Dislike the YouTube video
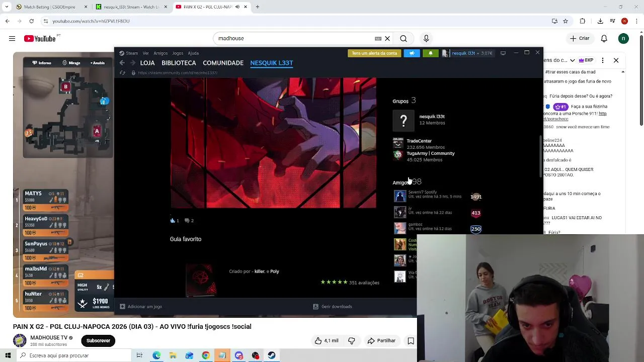 pyautogui.click(x=352, y=341)
